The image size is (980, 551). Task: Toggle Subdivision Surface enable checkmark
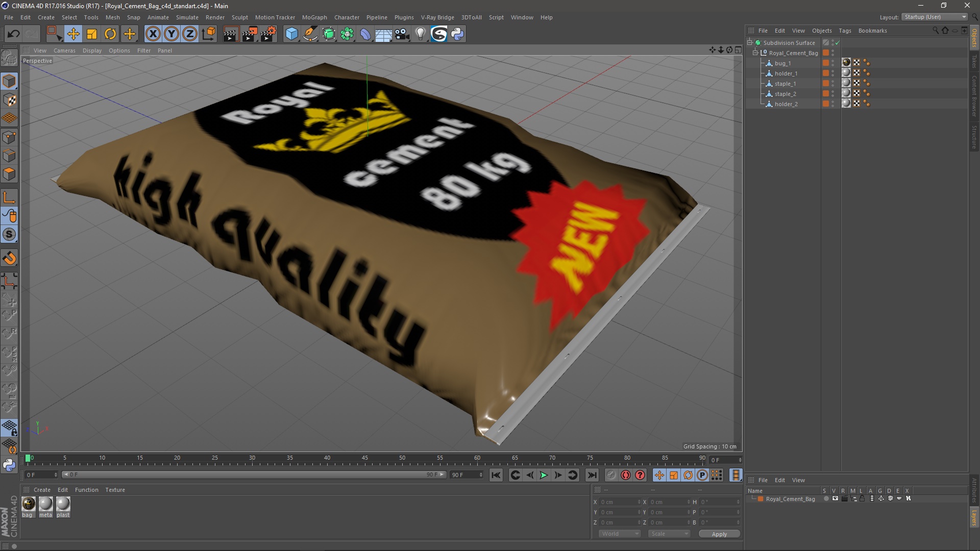[838, 43]
